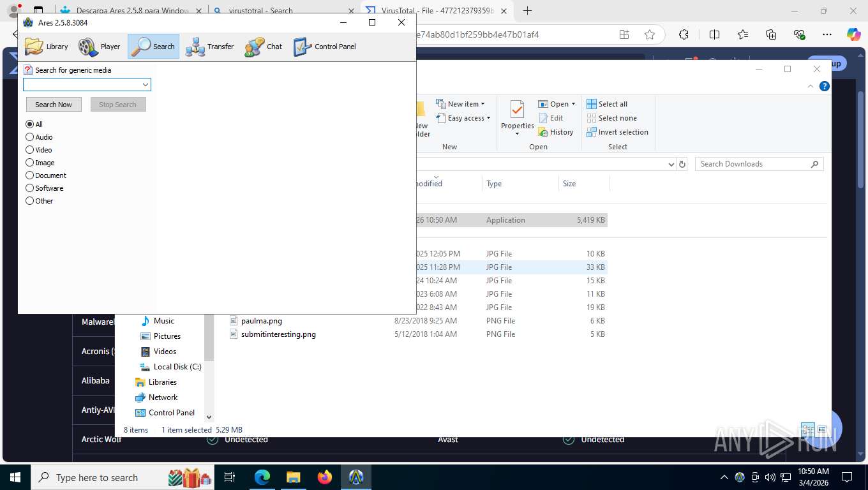The height and width of the screenshot is (490, 868).
Task: Add this page to browser favorites
Action: point(650,34)
